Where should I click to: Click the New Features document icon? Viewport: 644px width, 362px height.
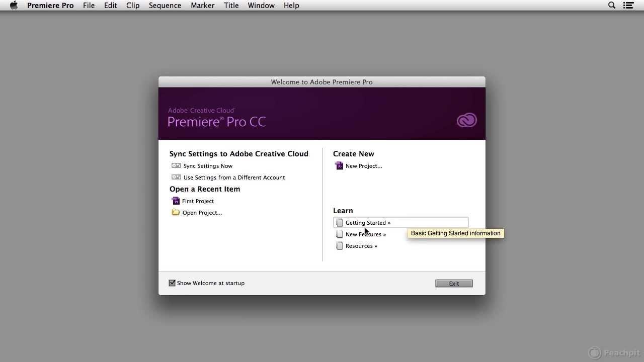tap(340, 234)
